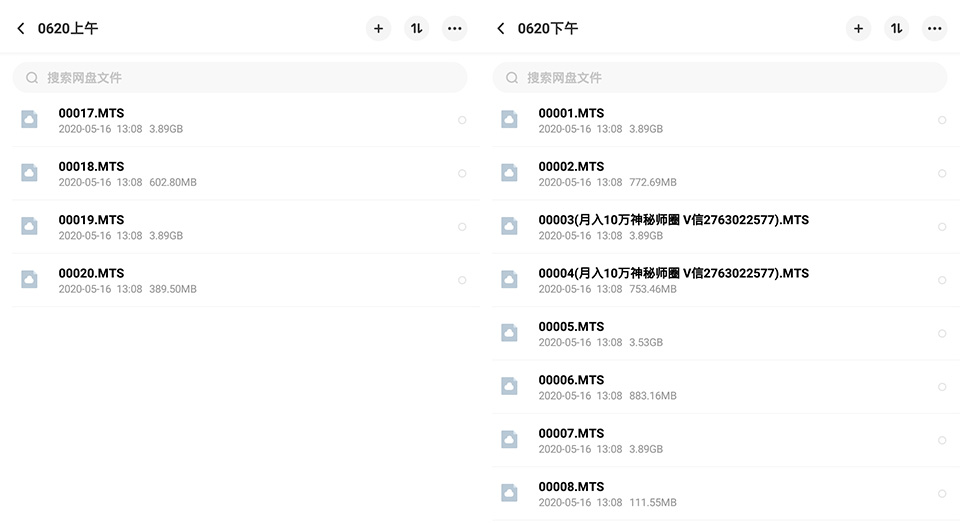The image size is (960, 523).
Task: Select 00017.MTS using its radio circle
Action: tap(462, 120)
